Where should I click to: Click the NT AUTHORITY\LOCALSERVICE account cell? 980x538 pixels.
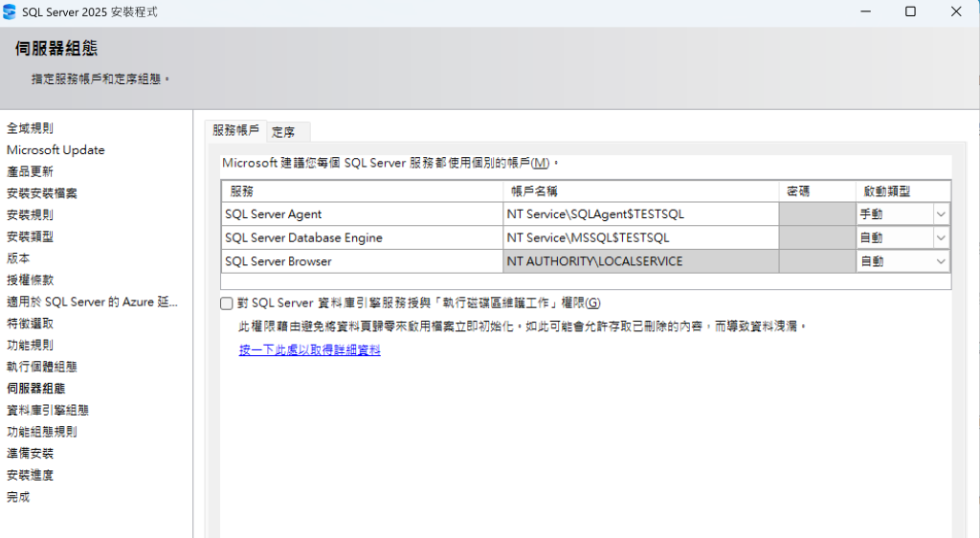coord(640,261)
